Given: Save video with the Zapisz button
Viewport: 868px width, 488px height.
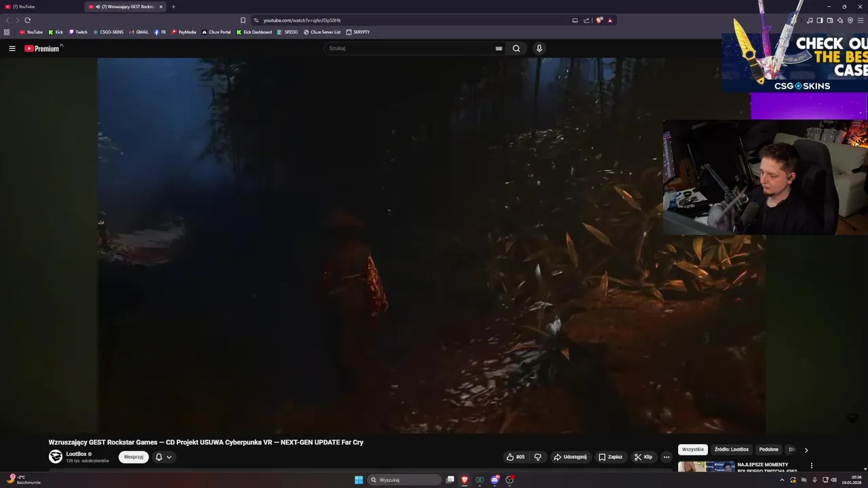Looking at the screenshot, I should pyautogui.click(x=610, y=457).
